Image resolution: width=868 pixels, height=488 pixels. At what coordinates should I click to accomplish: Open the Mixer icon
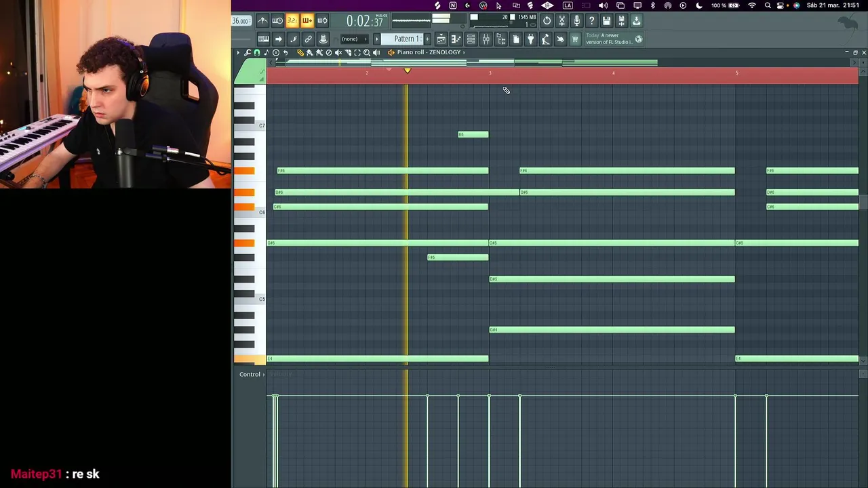pos(486,39)
